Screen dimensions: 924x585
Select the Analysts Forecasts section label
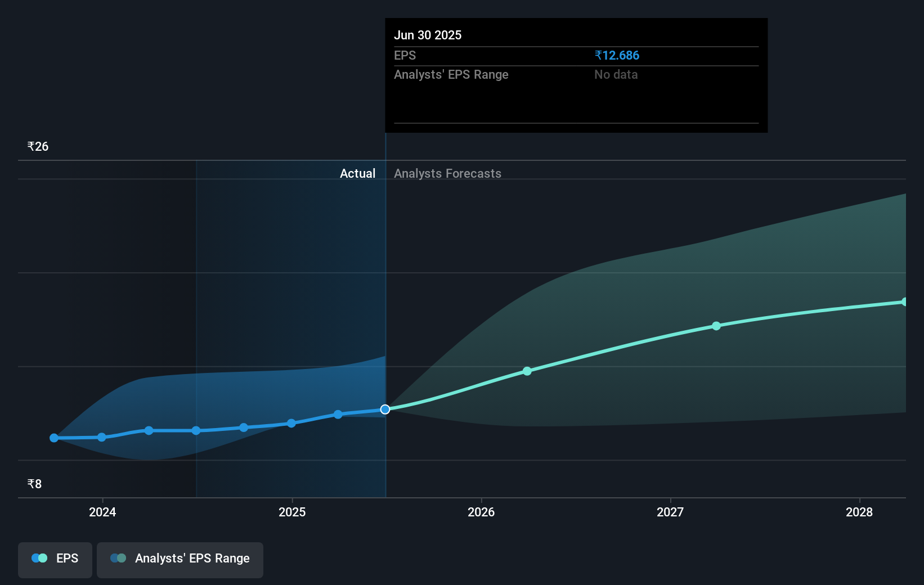tap(447, 173)
